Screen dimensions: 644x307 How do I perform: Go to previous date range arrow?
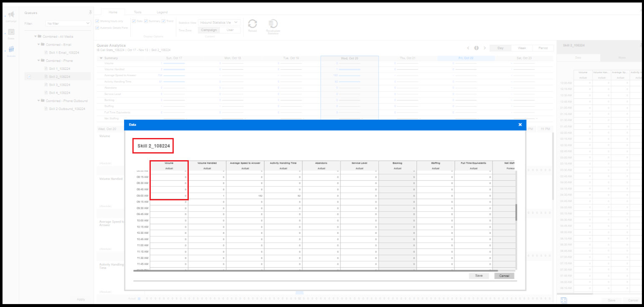[468, 48]
